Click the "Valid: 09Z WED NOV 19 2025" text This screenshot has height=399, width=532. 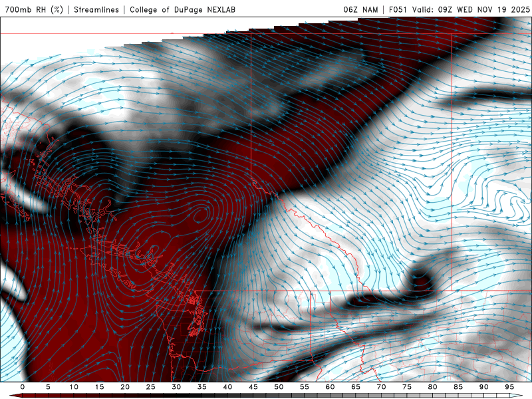tap(471, 9)
